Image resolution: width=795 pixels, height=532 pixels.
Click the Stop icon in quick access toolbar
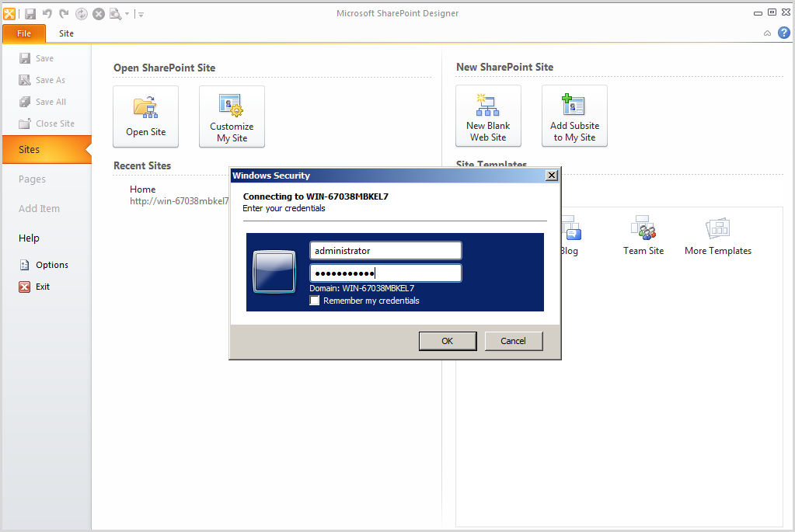[99, 14]
